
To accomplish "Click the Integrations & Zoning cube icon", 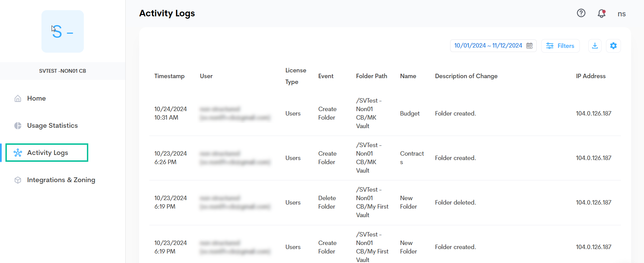I will click(x=18, y=180).
